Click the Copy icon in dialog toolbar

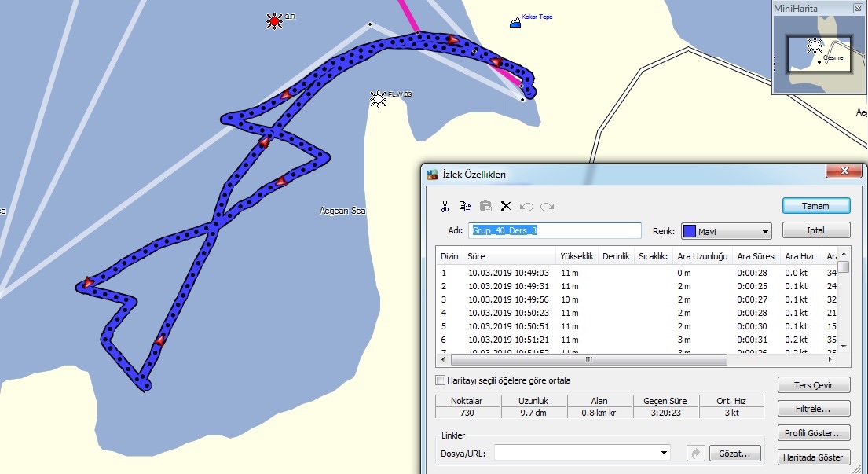point(465,207)
